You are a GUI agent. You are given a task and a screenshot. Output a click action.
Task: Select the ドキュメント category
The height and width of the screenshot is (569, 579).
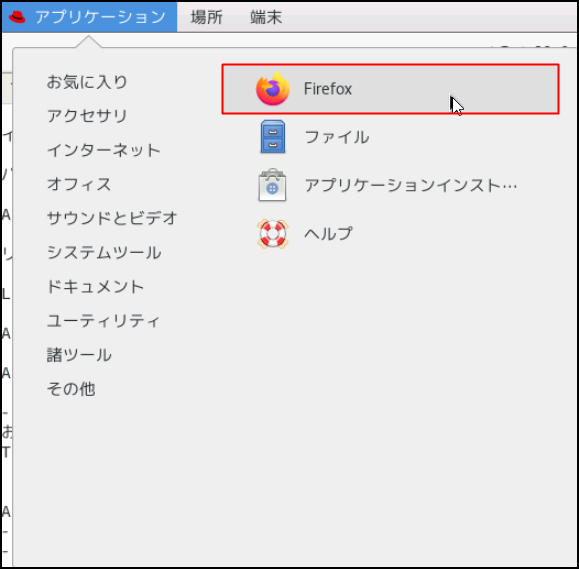95,287
